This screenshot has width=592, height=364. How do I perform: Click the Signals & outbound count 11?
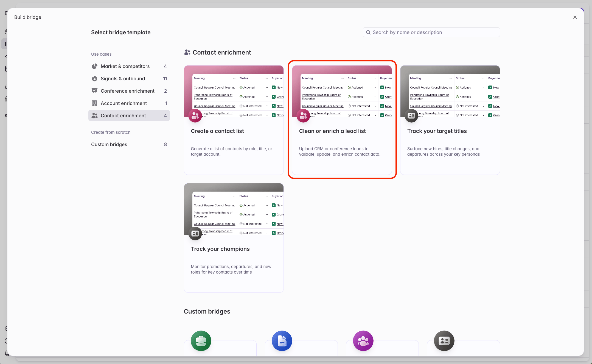[x=165, y=79]
